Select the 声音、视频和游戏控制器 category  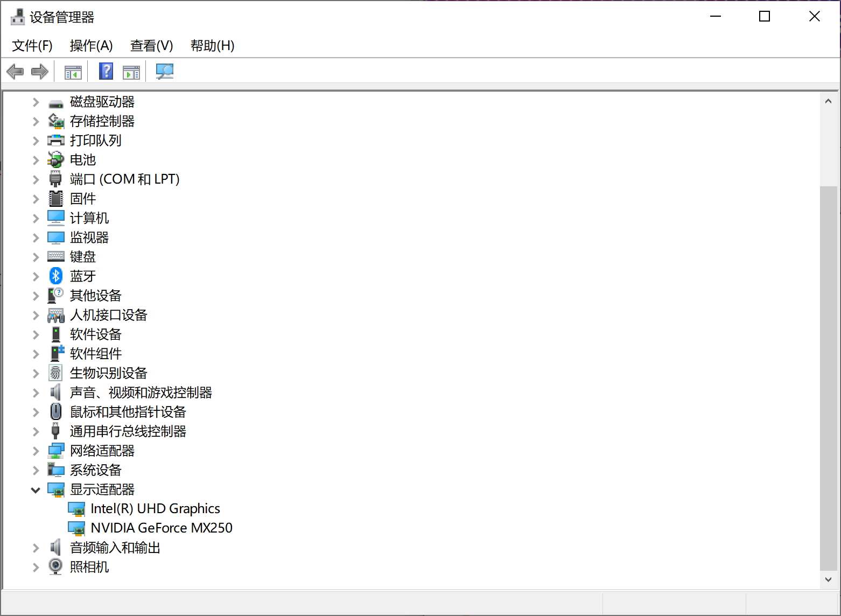point(141,393)
